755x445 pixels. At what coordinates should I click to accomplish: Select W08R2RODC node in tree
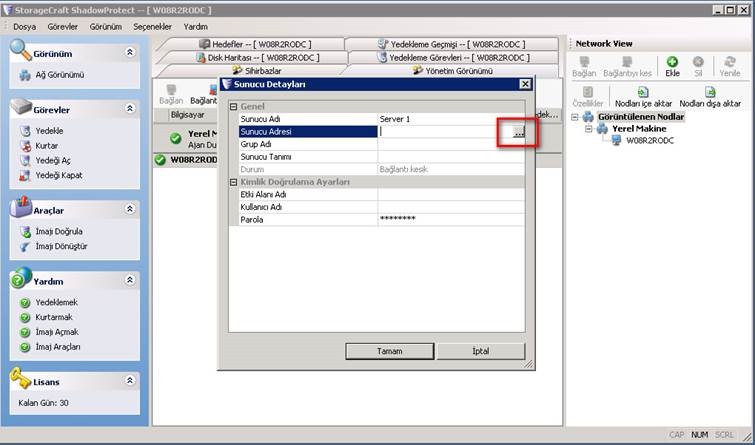click(x=650, y=141)
